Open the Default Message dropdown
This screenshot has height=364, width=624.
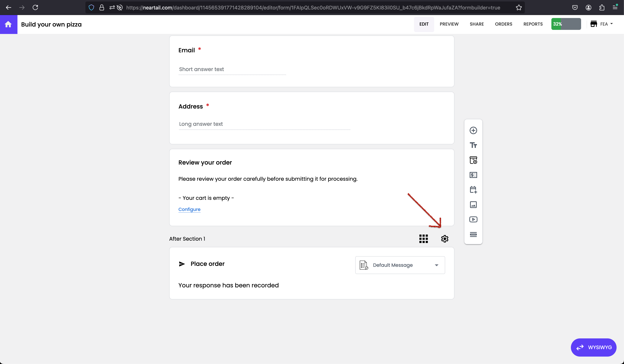(400, 265)
